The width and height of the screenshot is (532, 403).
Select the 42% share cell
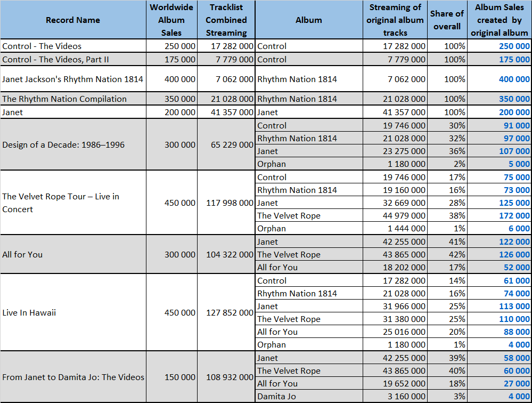tap(447, 254)
